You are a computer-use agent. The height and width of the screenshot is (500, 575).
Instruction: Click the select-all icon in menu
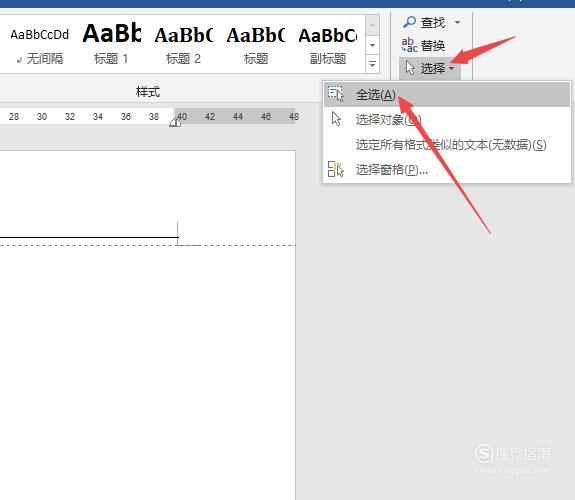point(336,94)
